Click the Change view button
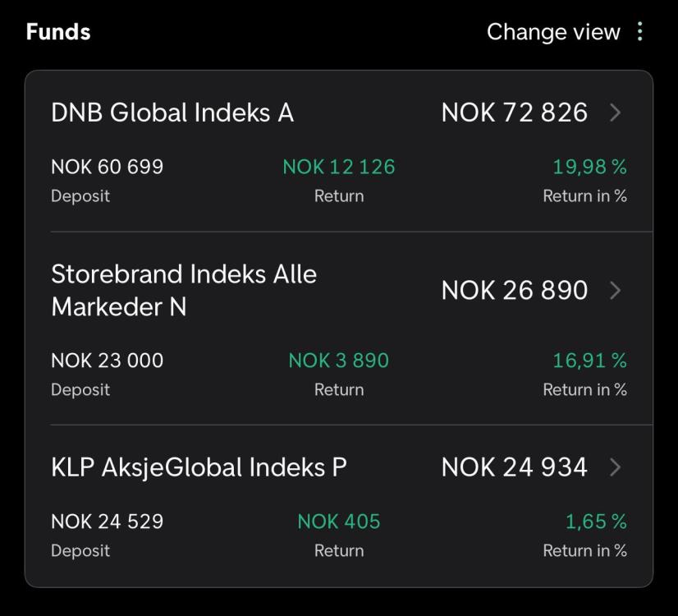The image size is (678, 616). tap(553, 32)
